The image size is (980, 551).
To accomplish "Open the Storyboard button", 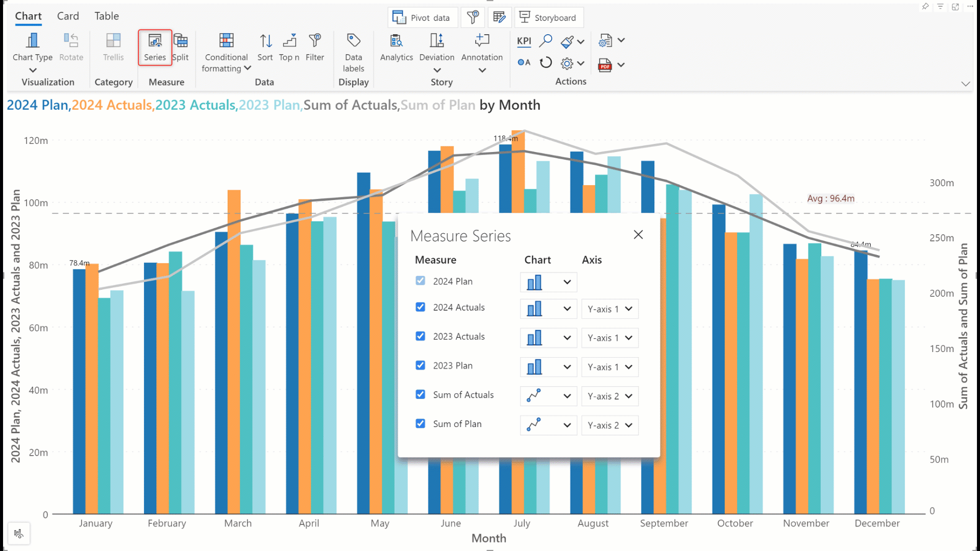I will (548, 17).
